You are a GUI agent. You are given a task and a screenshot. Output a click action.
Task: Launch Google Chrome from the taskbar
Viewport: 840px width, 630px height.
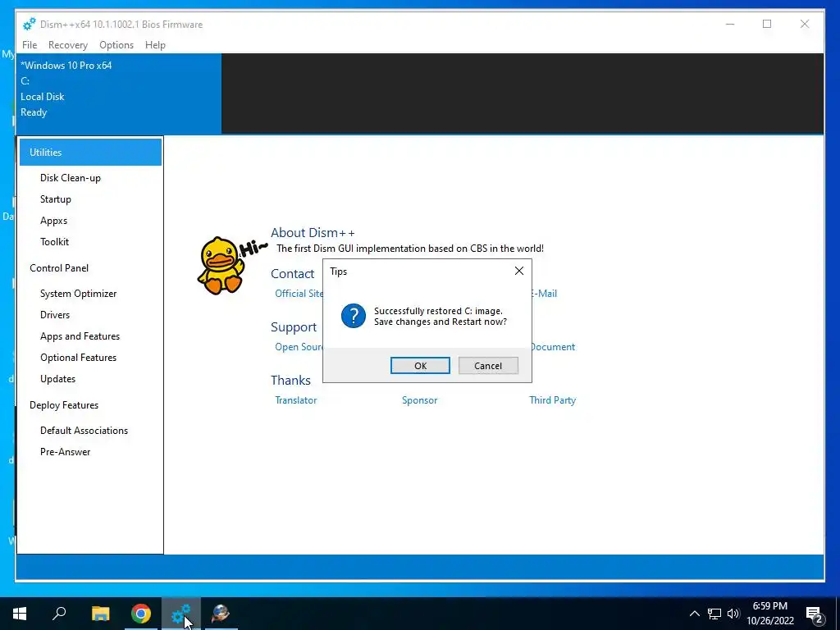tap(141, 614)
